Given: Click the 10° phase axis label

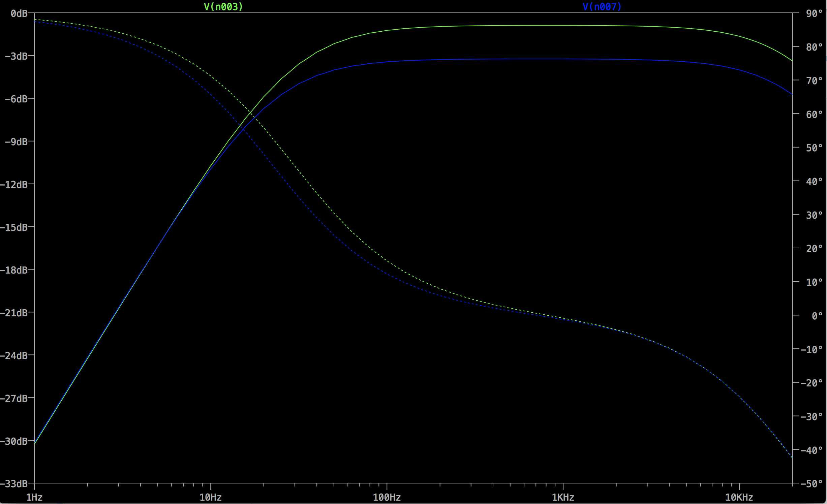Looking at the screenshot, I should coord(814,282).
